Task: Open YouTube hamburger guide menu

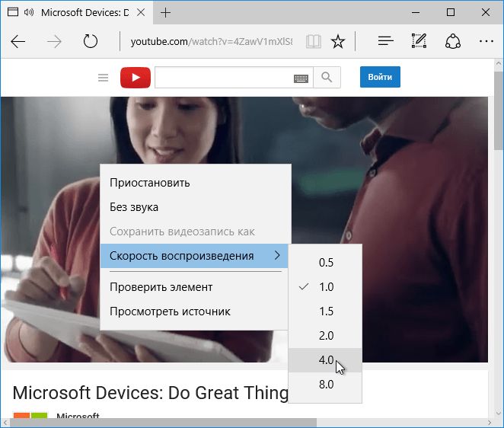Action: 104,77
